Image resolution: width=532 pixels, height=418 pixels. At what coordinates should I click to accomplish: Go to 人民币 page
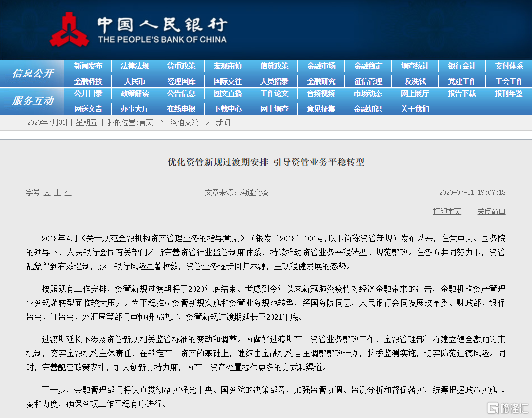[x=135, y=81]
